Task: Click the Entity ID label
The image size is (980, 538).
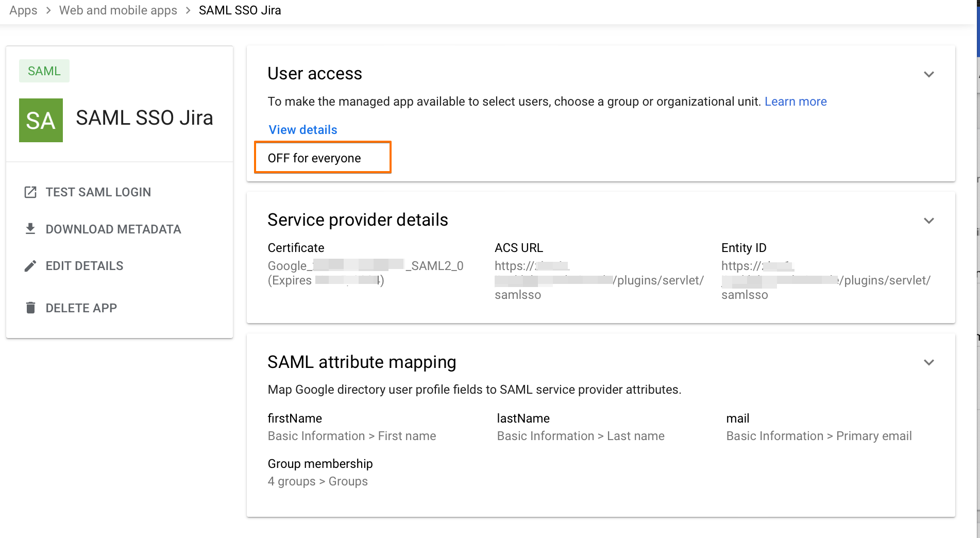Action: (744, 248)
